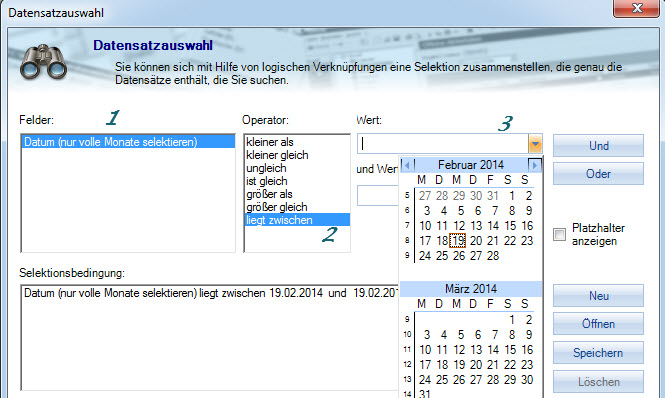The height and width of the screenshot is (398, 665).
Task: Open the Wert date dropdown arrow
Action: click(535, 144)
